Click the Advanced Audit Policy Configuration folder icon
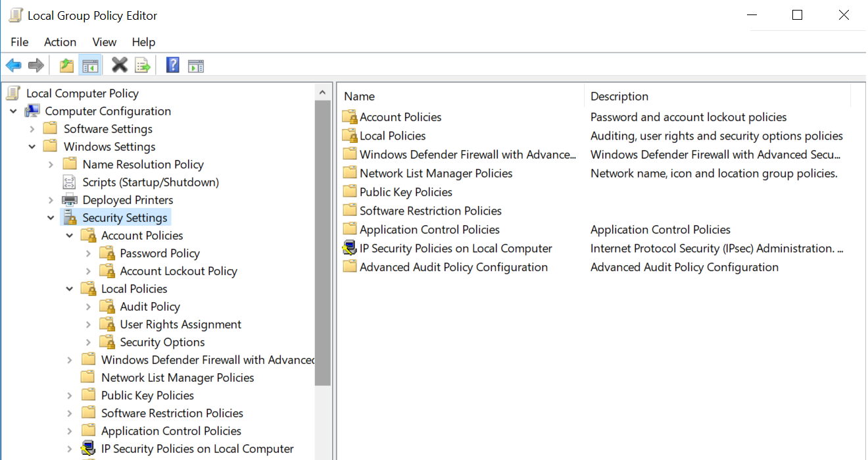Image resolution: width=868 pixels, height=460 pixels. (x=349, y=267)
